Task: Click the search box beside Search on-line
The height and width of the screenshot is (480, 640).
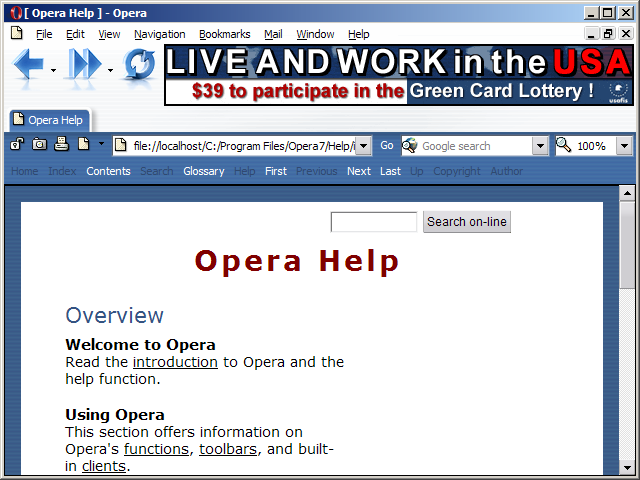Action: tap(373, 222)
